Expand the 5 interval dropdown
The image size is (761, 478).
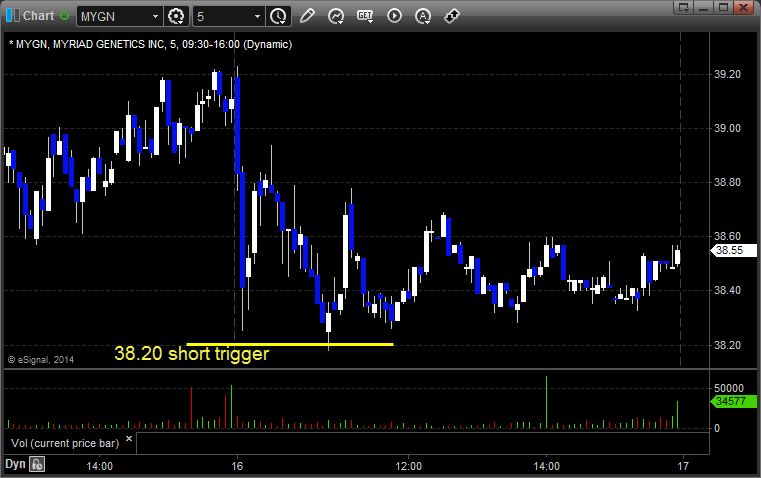click(257, 16)
